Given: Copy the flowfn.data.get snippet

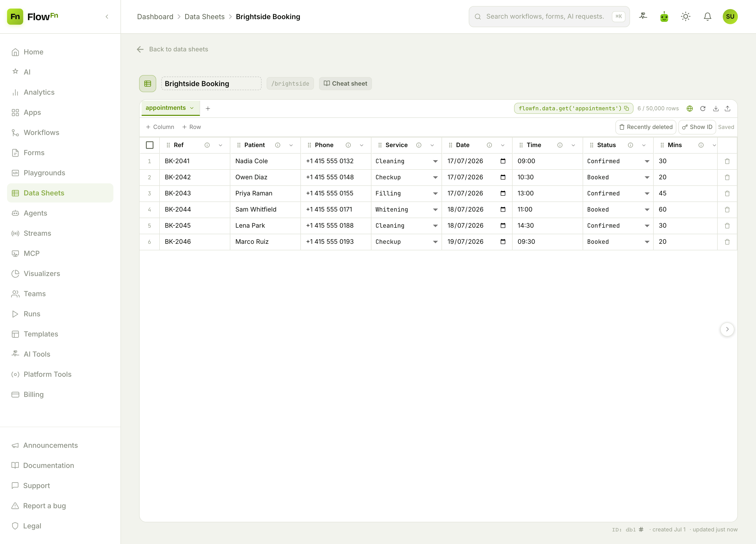Looking at the screenshot, I should 627,109.
